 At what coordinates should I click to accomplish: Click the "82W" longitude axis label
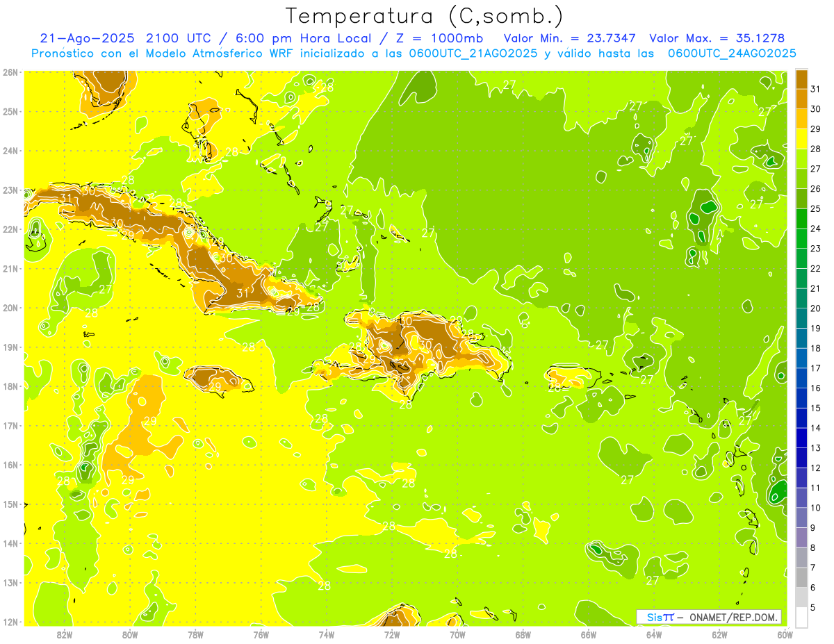(65, 634)
